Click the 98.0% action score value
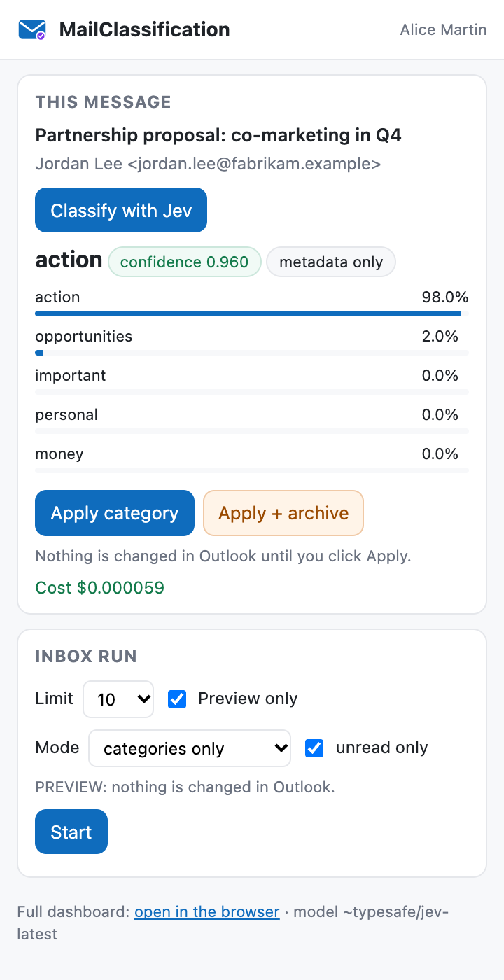Viewport: 504px width, 980px height. click(445, 297)
